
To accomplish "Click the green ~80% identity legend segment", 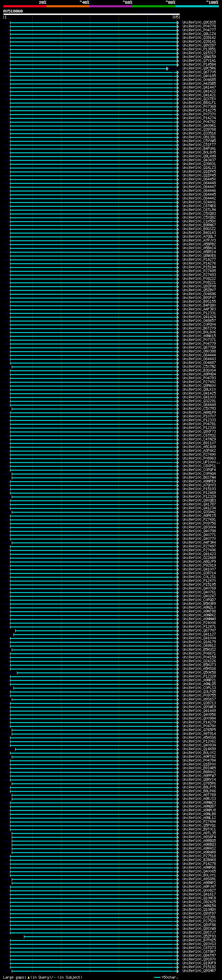I will tap(154, 6).
